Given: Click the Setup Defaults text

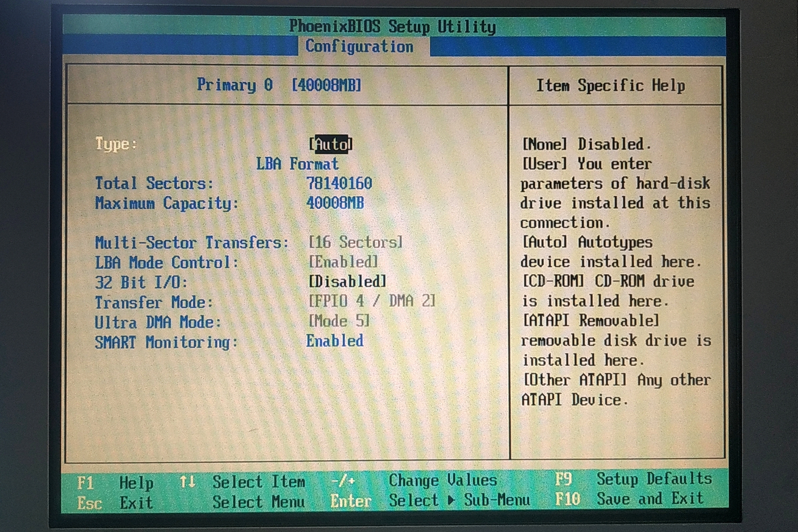Looking at the screenshot, I should coord(654,479).
